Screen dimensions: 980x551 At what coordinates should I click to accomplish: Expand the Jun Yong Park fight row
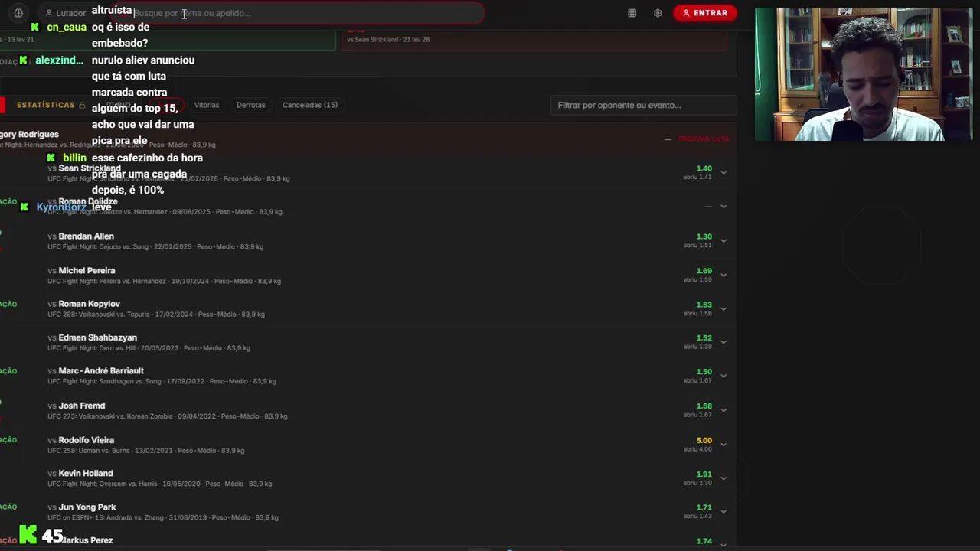click(723, 511)
